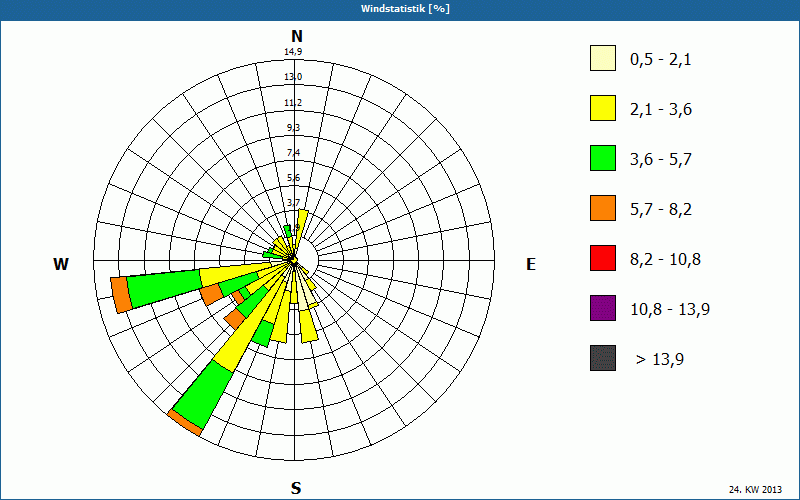Image resolution: width=800 pixels, height=500 pixels.
Task: Click the > 13,9 dark gray swatch
Action: point(603,358)
